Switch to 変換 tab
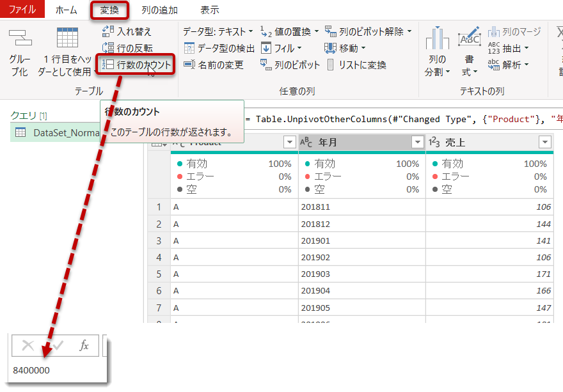Screen dimensions: 563x392 tap(109, 10)
